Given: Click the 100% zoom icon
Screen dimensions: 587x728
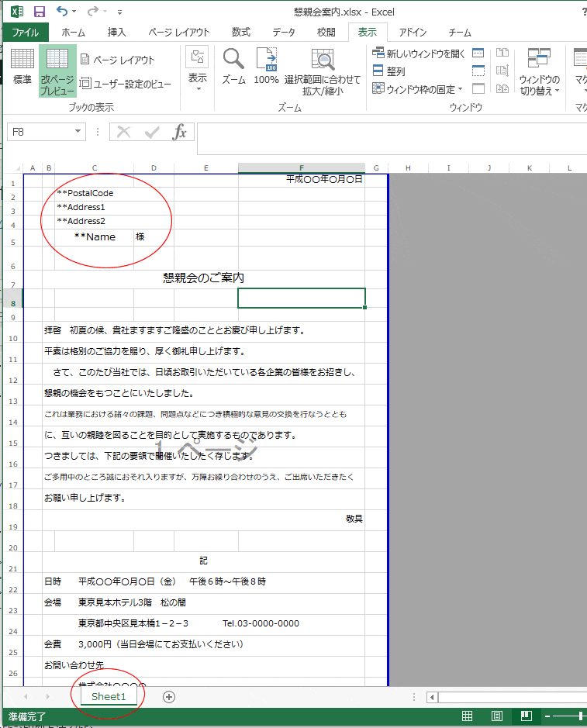Looking at the screenshot, I should [266, 65].
